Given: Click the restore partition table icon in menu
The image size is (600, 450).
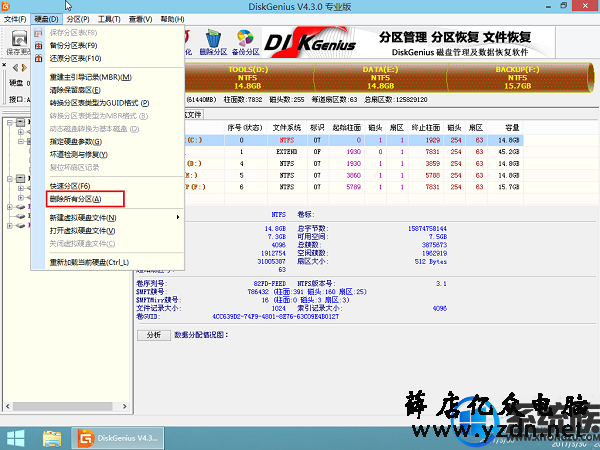Looking at the screenshot, I should click(38, 59).
